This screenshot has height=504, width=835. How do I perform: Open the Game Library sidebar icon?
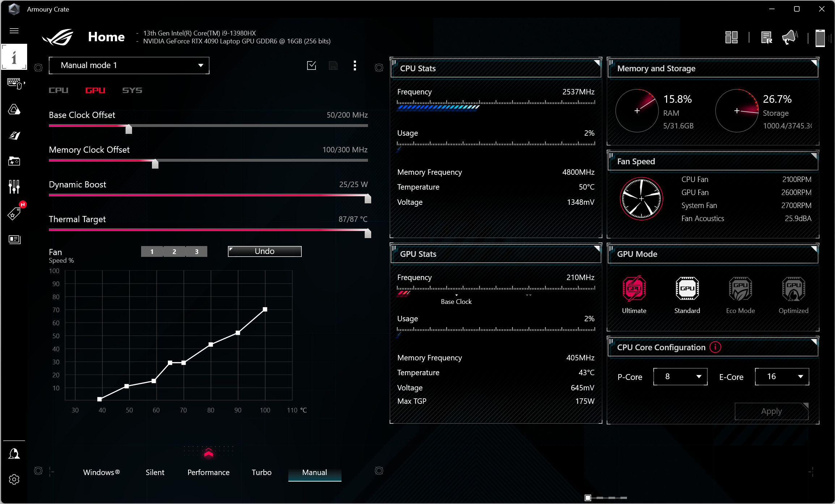(14, 161)
